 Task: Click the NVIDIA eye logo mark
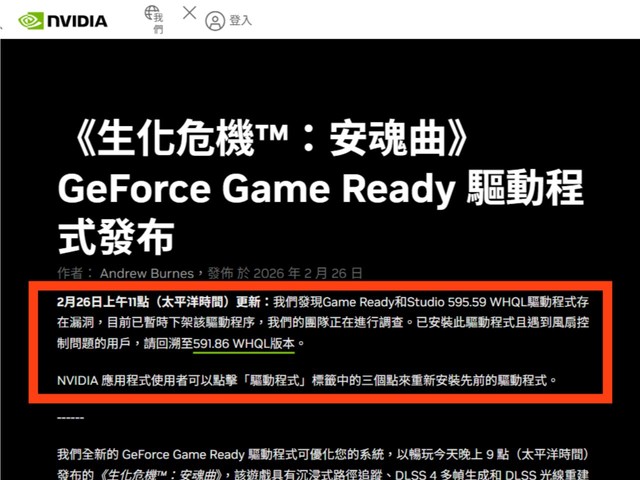(x=31, y=19)
